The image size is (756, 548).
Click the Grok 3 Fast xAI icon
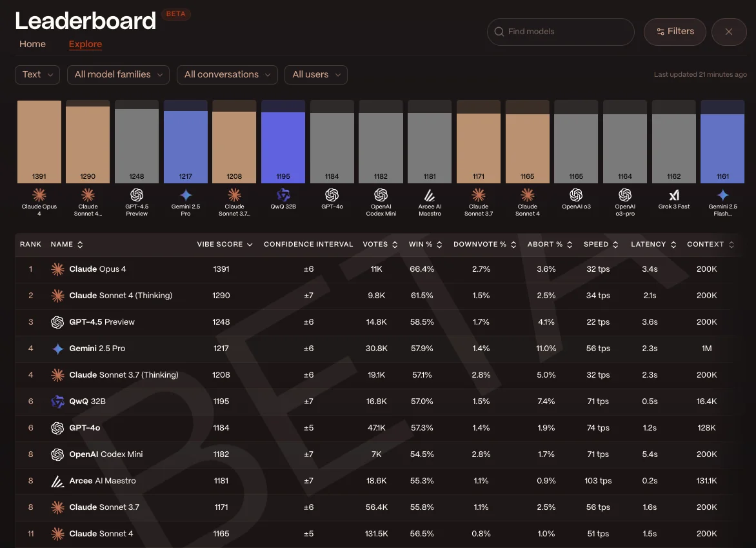pyautogui.click(x=673, y=195)
